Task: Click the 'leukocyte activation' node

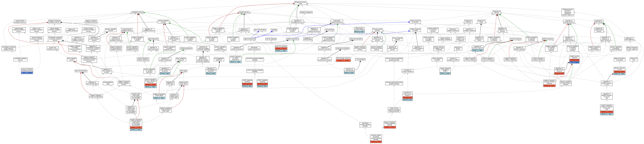Action: point(356,39)
